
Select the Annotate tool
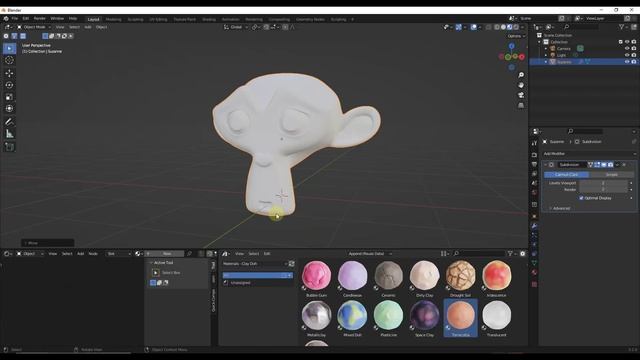pyautogui.click(x=9, y=122)
